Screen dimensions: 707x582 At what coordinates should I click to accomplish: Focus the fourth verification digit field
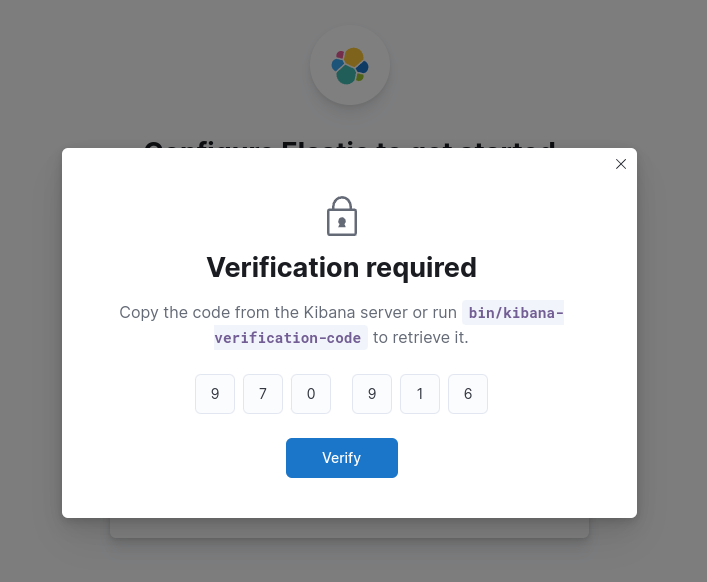(372, 394)
